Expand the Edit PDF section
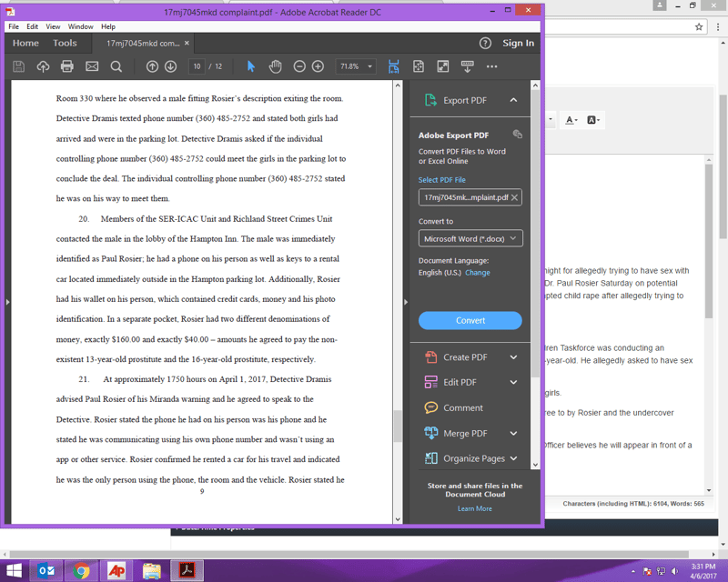Viewport: 728px width, 582px height. [x=513, y=383]
